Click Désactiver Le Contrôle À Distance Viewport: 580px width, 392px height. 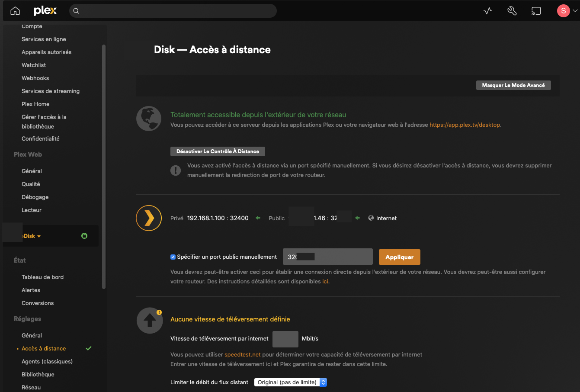coord(218,151)
